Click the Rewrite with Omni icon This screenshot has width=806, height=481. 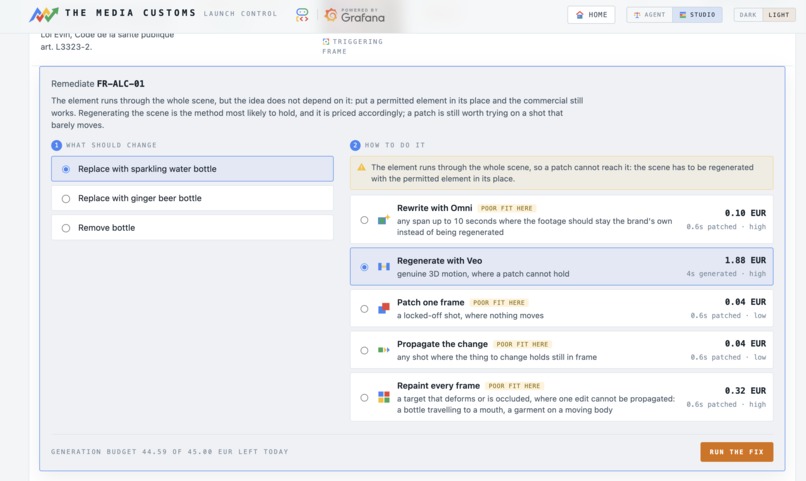383,220
